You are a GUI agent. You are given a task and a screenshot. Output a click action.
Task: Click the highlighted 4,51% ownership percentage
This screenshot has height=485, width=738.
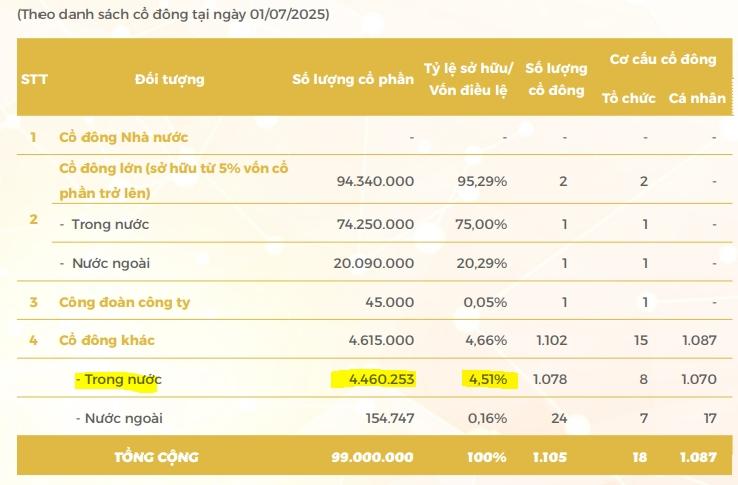(x=486, y=380)
